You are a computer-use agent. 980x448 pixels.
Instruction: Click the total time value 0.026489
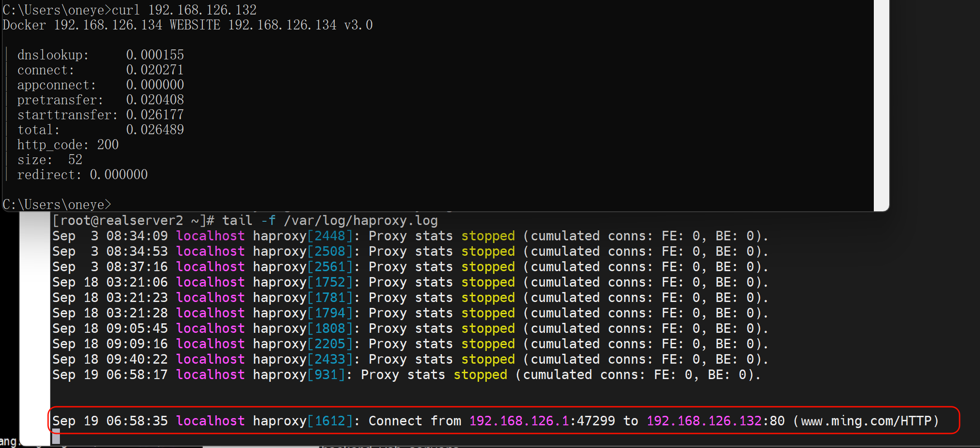coord(155,130)
